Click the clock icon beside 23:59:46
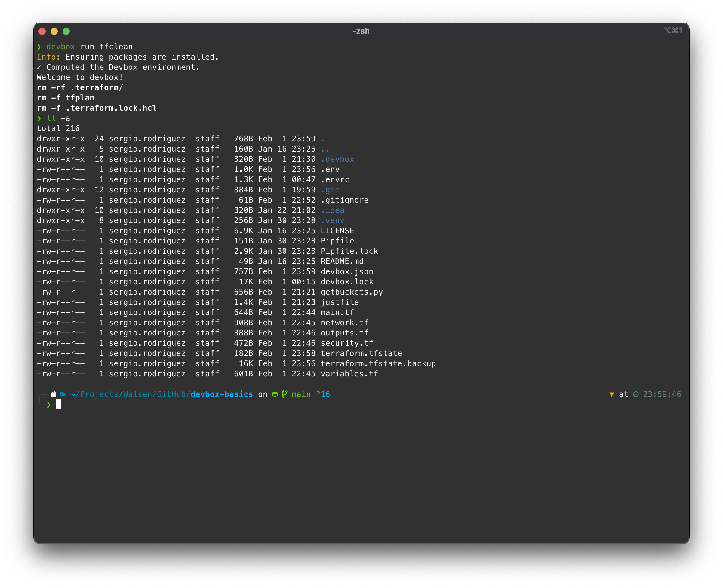Image resolution: width=723 pixels, height=588 pixels. [636, 394]
